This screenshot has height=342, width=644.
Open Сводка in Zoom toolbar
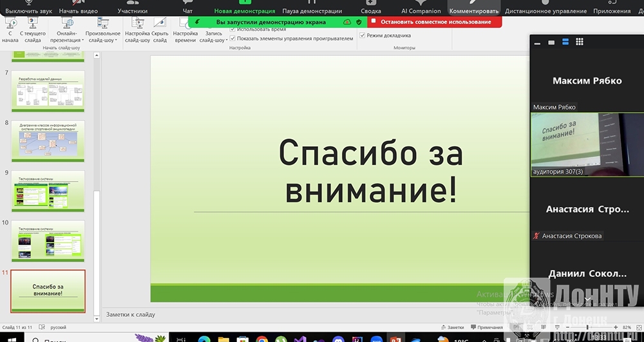[371, 7]
